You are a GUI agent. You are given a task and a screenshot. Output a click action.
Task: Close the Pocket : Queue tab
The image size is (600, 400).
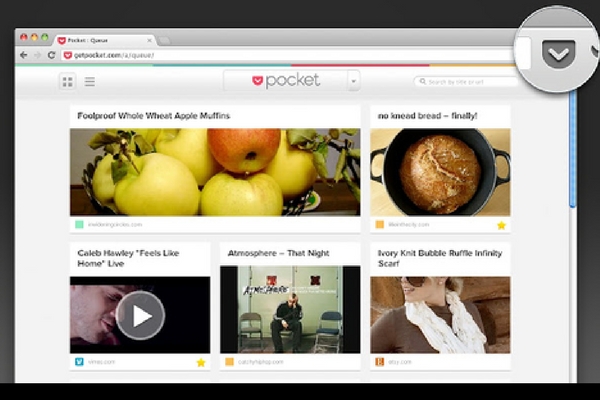tap(149, 40)
